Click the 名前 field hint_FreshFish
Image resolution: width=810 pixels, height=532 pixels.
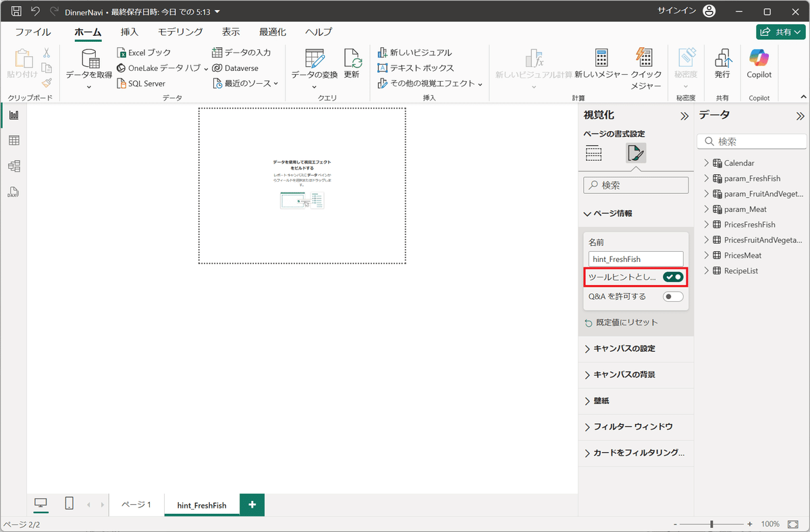636,259
